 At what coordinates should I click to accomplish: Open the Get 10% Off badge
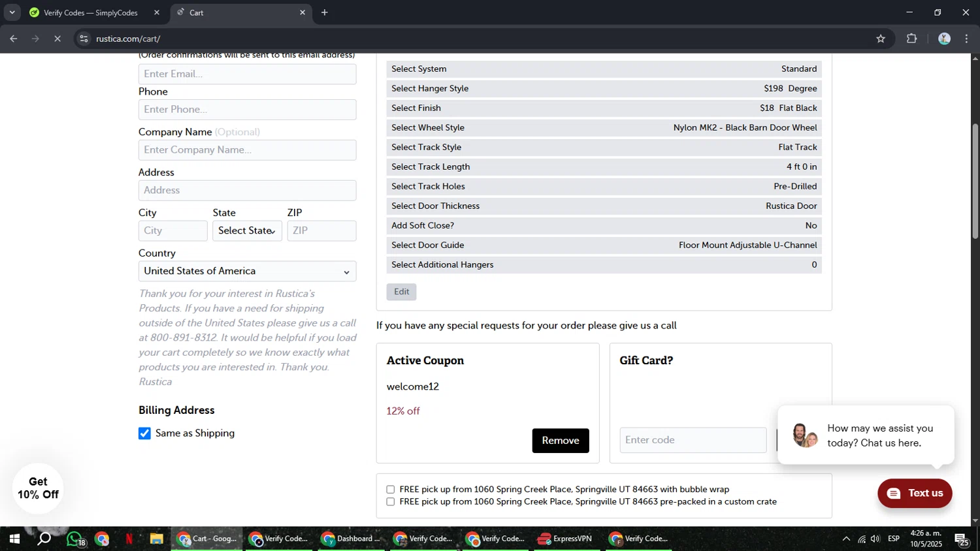coord(38,488)
